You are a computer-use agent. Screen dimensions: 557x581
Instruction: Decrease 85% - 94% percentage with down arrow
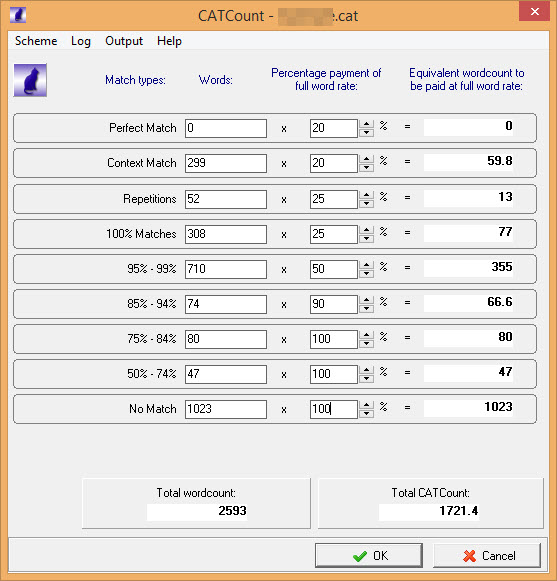[366, 308]
